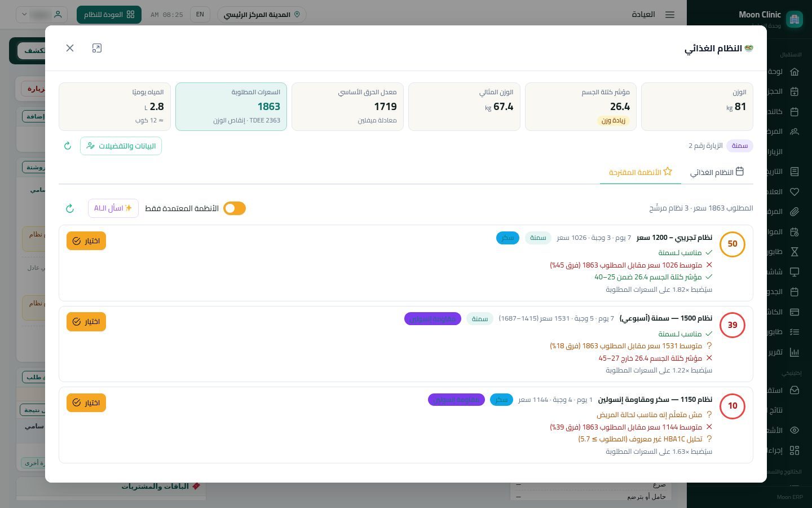
Task: Switch to الأنظمة المقترحة tab
Action: tap(640, 172)
